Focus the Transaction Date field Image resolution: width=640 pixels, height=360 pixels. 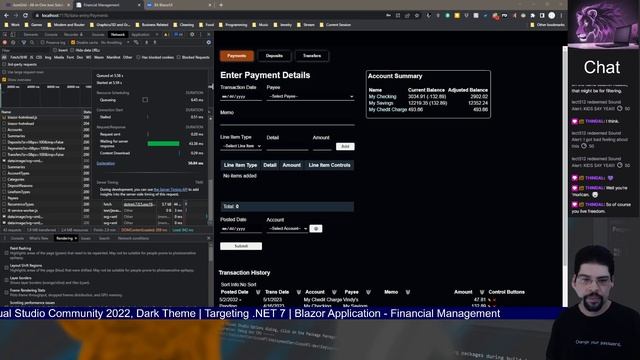click(241, 97)
